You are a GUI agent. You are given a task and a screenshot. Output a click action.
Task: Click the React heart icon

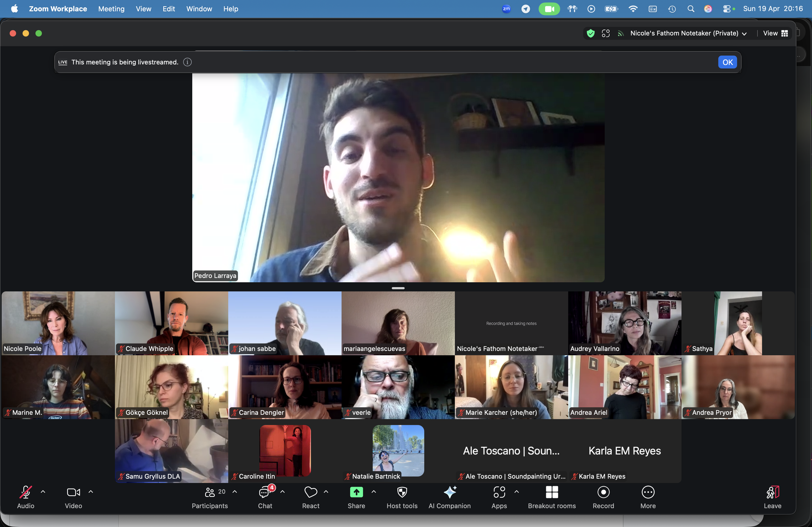point(310,492)
